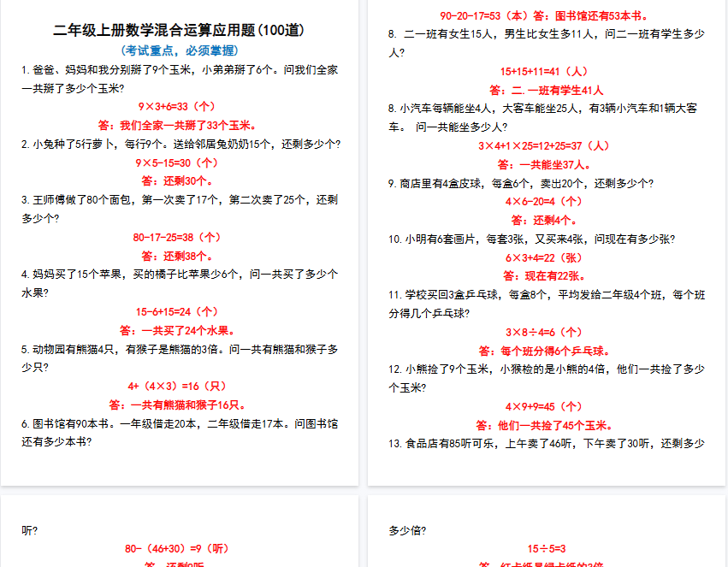Click question 2 about 小兔种了5行萝卜

click(x=181, y=144)
